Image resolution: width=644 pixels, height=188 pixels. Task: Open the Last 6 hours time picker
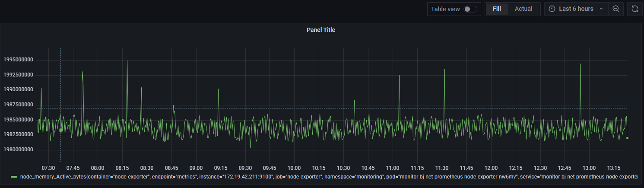click(576, 9)
